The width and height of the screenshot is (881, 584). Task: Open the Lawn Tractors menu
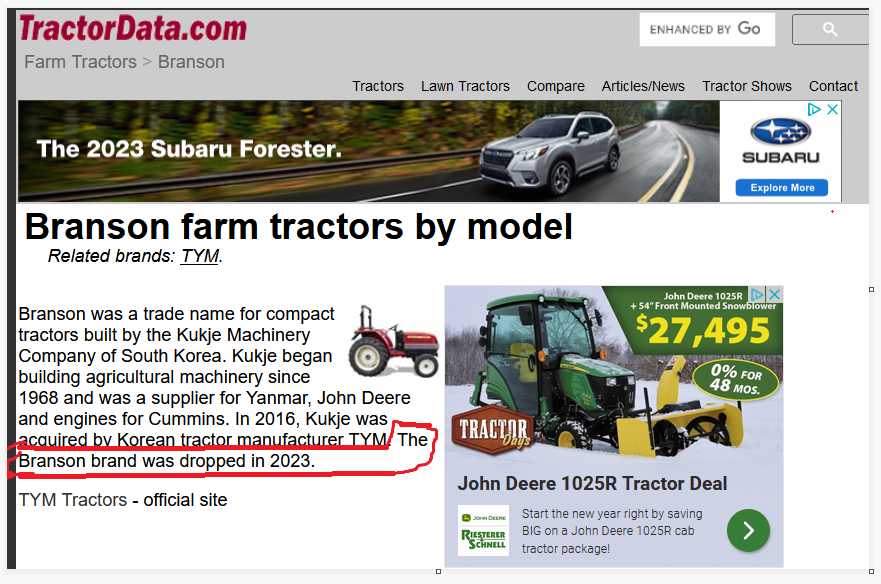click(465, 86)
